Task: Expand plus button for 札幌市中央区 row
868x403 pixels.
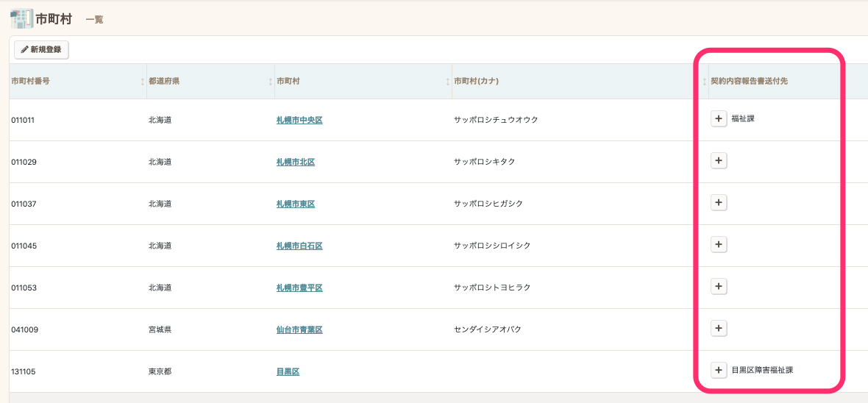Action: pos(719,118)
